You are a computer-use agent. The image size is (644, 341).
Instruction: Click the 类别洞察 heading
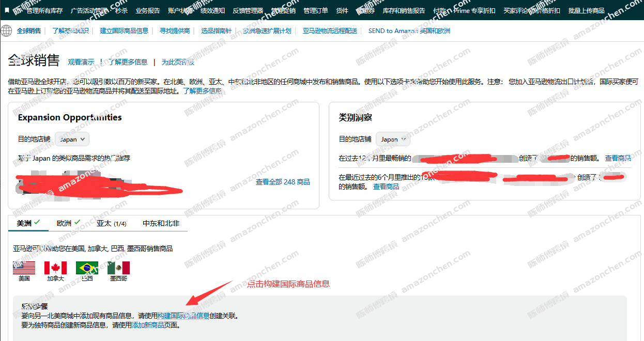(355, 117)
